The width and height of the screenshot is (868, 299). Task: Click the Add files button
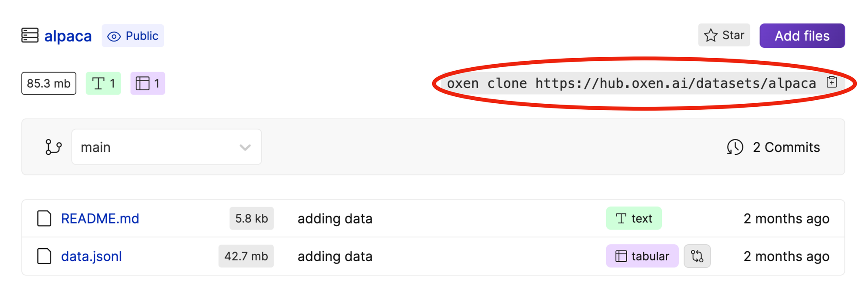pyautogui.click(x=802, y=36)
